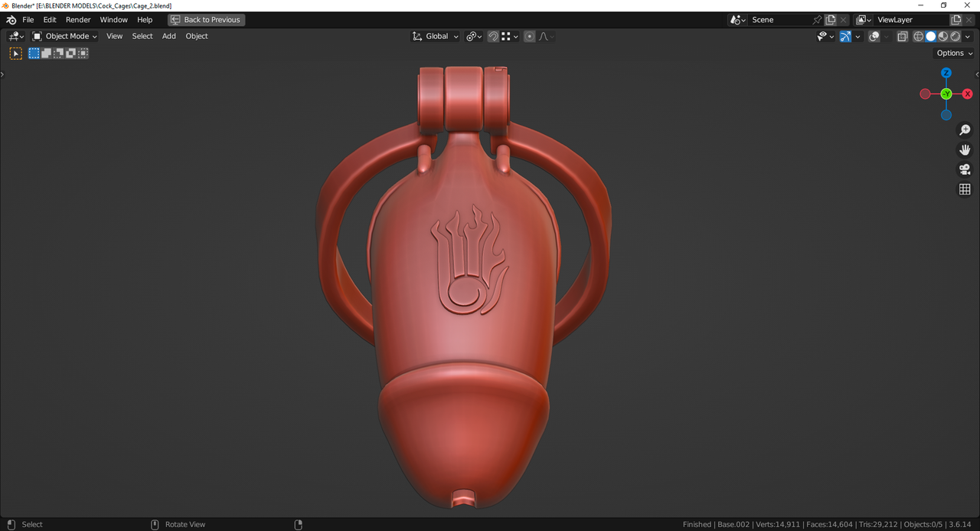980x531 pixels.
Task: Open the view layer browse icon
Action: pos(864,20)
